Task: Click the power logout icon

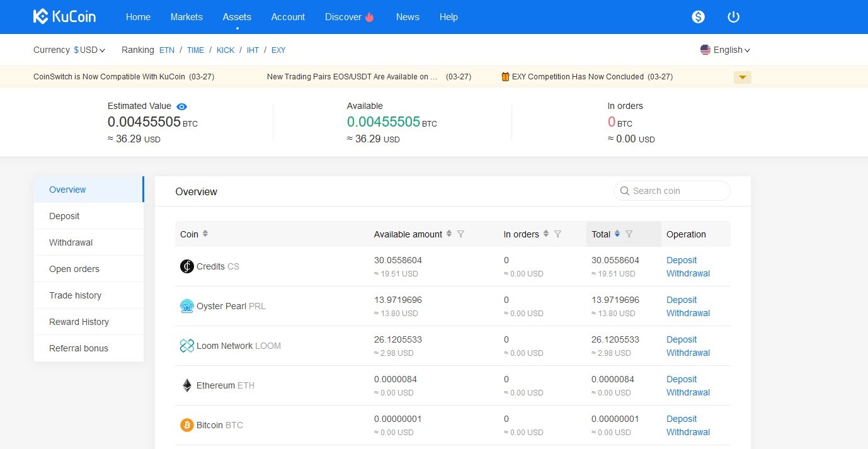Action: [733, 17]
